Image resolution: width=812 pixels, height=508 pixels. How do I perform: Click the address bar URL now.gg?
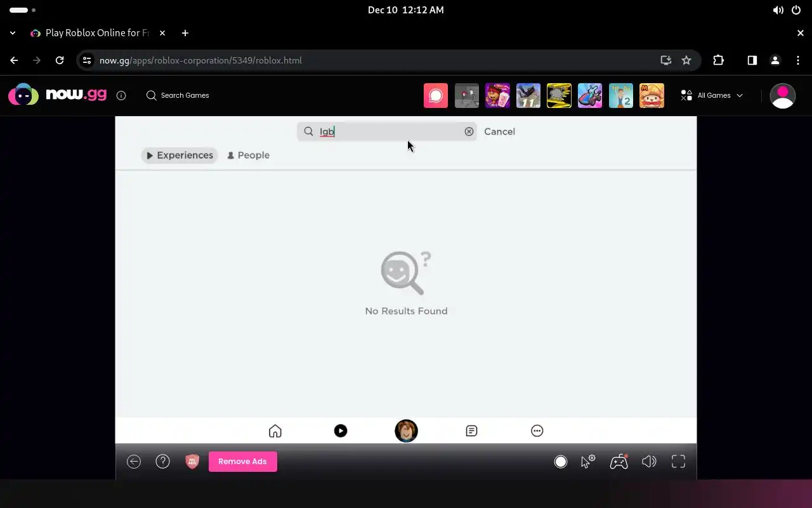point(200,60)
